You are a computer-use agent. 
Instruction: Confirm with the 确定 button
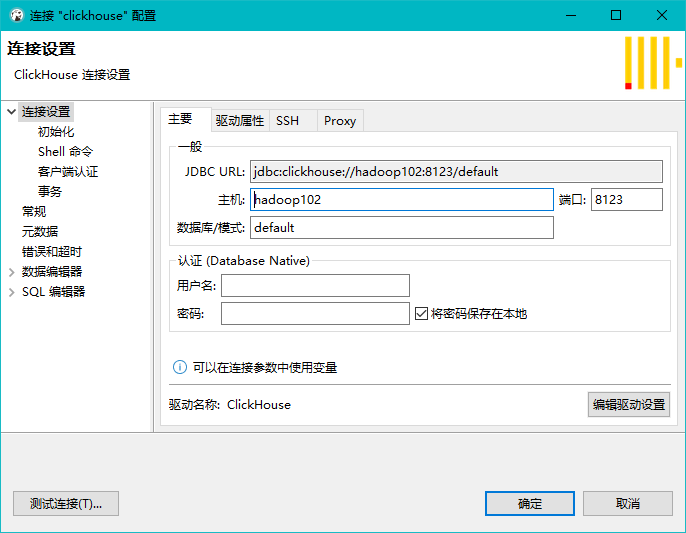pyautogui.click(x=530, y=504)
